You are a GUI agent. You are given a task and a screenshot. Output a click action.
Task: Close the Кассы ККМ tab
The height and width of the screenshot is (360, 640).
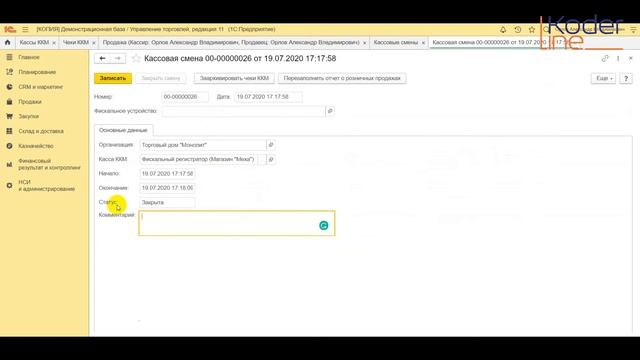53,43
